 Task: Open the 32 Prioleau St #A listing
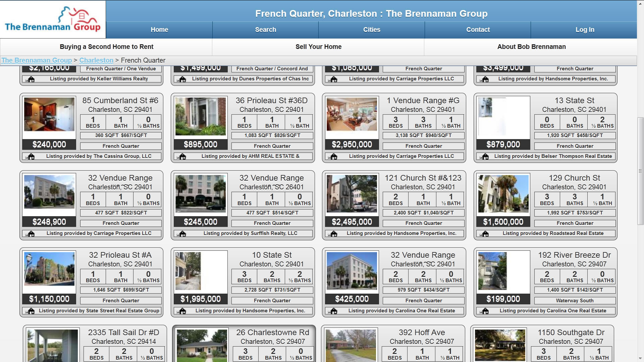tap(120, 255)
